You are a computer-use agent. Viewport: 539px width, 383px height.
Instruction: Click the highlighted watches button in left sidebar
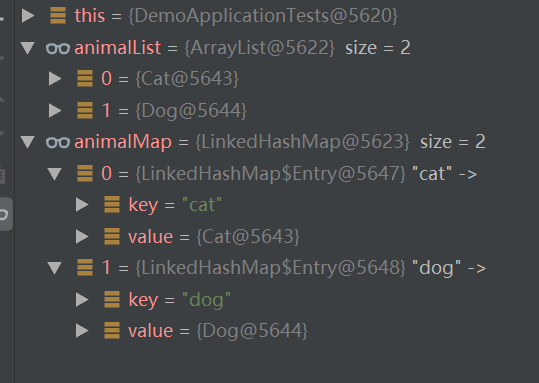5,214
